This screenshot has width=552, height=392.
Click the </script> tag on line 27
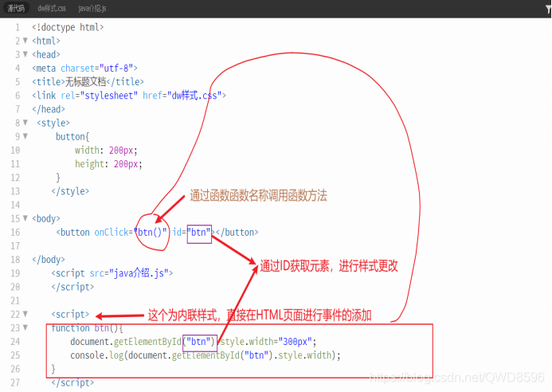[x=72, y=382]
